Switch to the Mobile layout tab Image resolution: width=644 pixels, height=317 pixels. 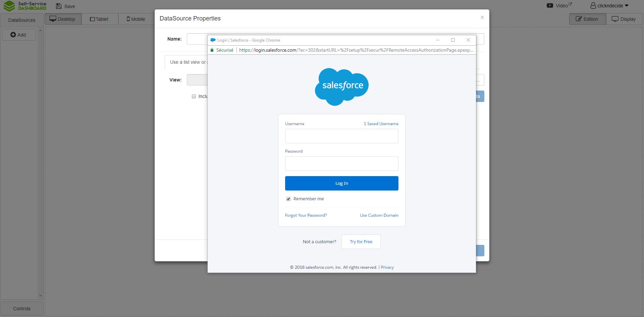136,19
